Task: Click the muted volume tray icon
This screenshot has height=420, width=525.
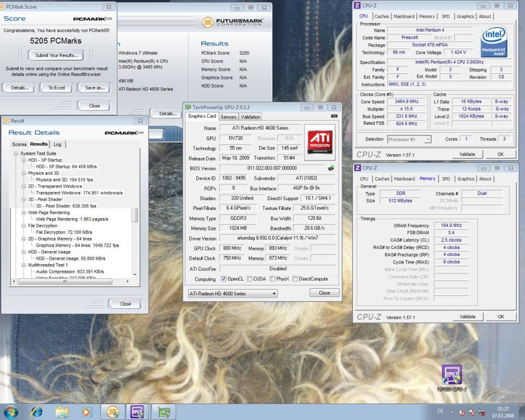Action: point(462,412)
